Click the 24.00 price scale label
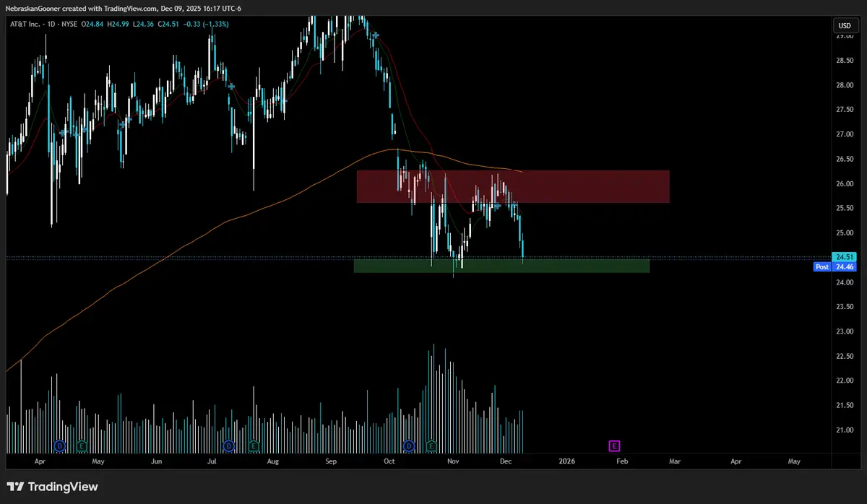The image size is (867, 504). coord(844,282)
